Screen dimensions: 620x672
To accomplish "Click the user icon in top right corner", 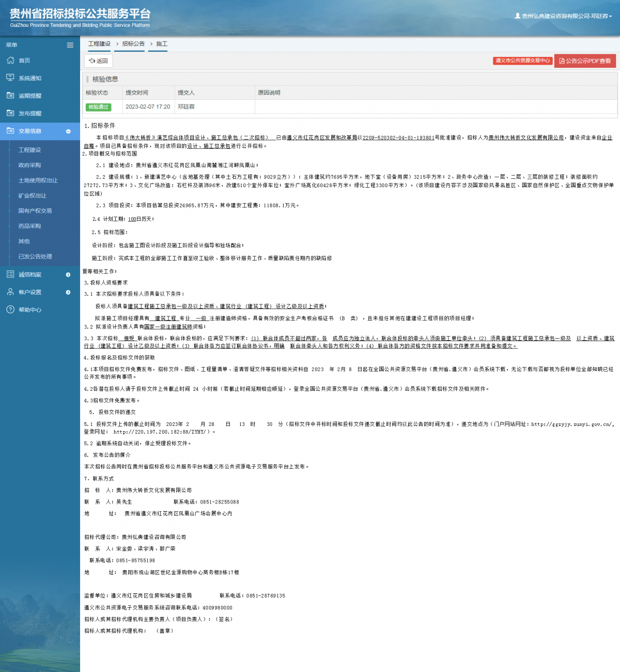I will (518, 16).
